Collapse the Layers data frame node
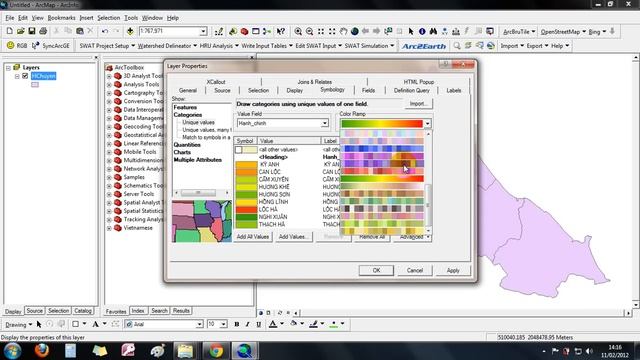Screen dimensions: 640x360 pos(8,68)
